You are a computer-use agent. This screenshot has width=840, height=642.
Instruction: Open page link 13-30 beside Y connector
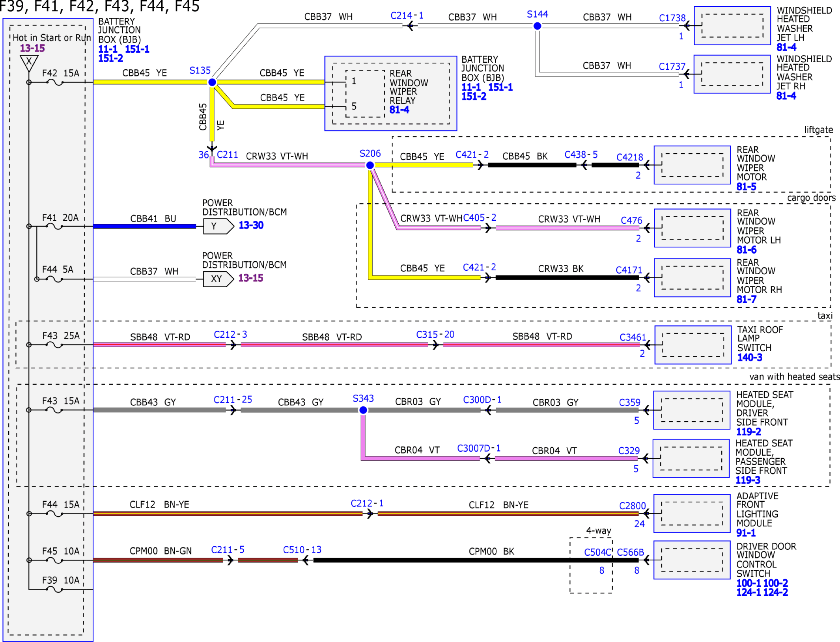251,225
